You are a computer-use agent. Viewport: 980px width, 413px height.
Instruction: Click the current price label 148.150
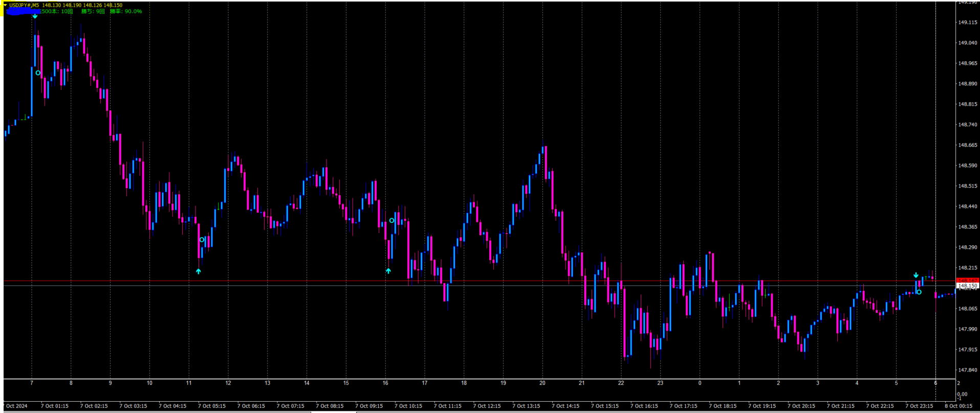967,286
